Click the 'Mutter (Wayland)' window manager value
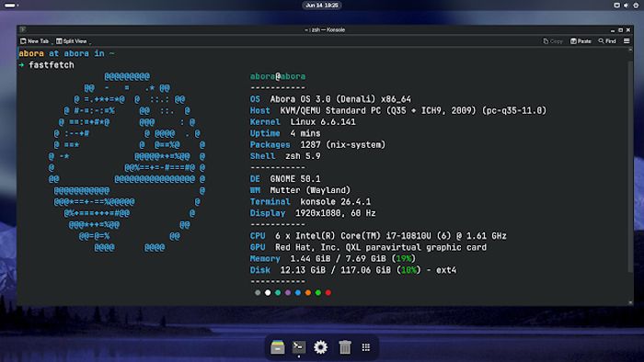The height and width of the screenshot is (362, 644). coord(310,190)
